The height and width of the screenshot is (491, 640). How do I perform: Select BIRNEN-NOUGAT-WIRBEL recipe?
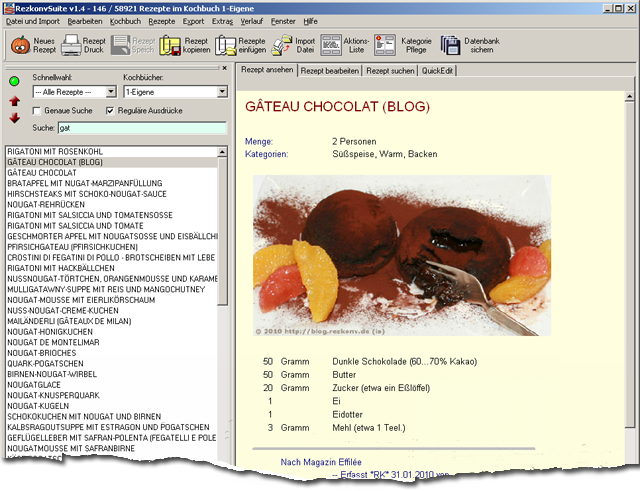[112, 374]
